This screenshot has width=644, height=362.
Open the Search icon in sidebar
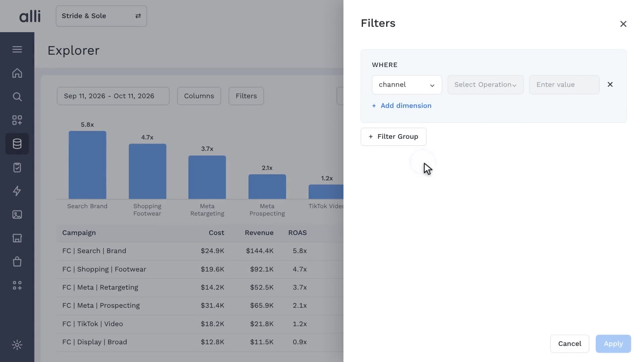[x=17, y=97]
